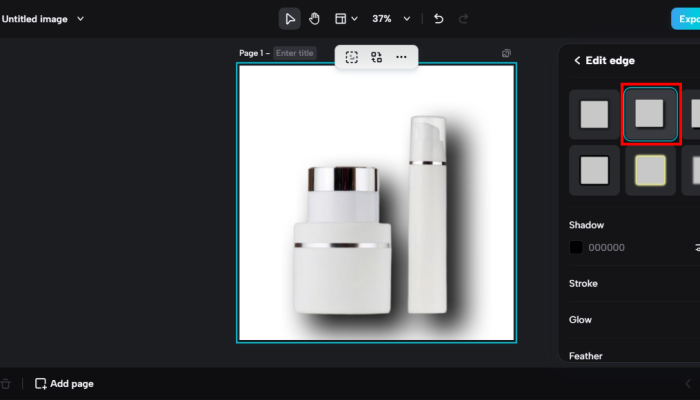Select the highlighted shadow edge preset
Viewport: 700px width, 400px height.
coord(650,114)
